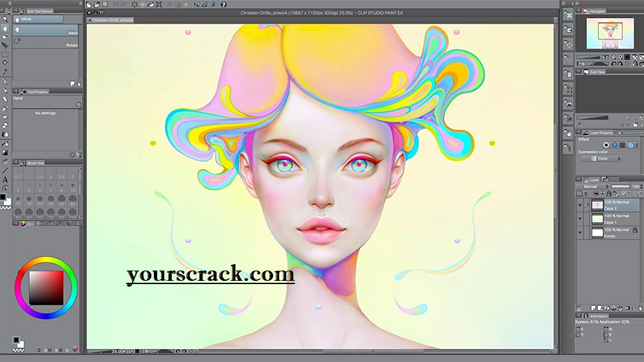Select the Move sub tool group button

pos(37,19)
